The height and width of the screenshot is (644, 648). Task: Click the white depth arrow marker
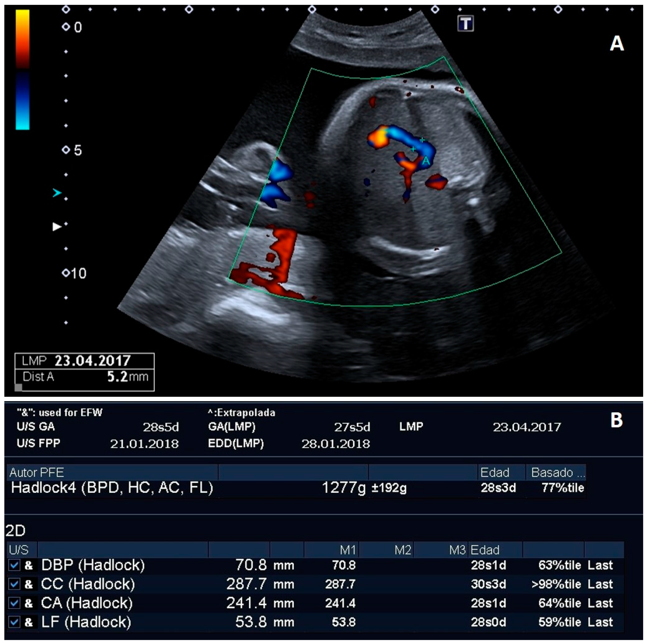(57, 227)
